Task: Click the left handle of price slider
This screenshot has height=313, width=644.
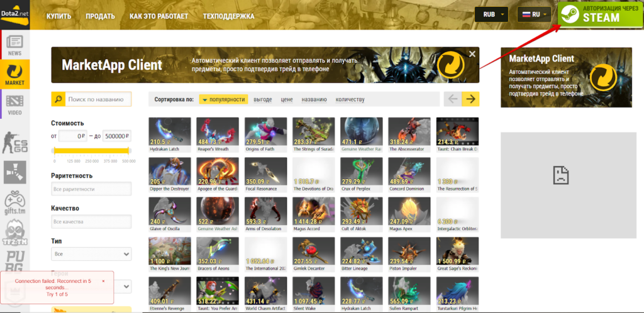Action: tap(54, 151)
